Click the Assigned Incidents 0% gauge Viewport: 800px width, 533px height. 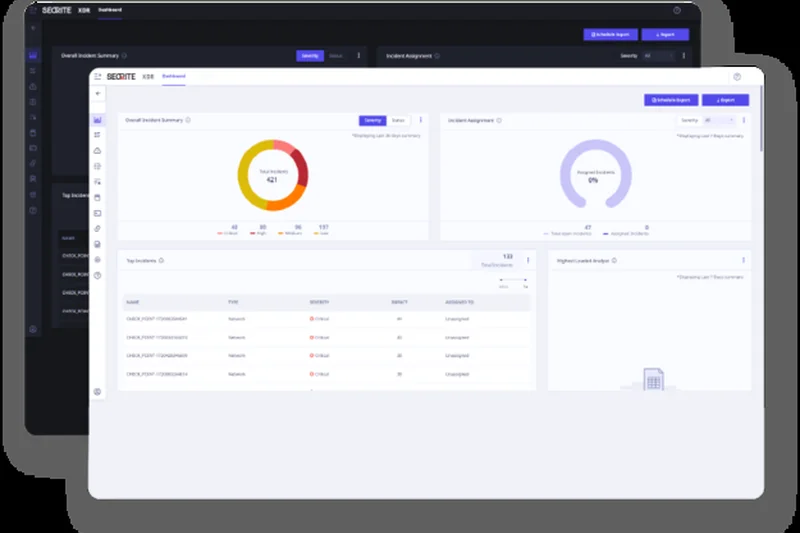point(595,173)
